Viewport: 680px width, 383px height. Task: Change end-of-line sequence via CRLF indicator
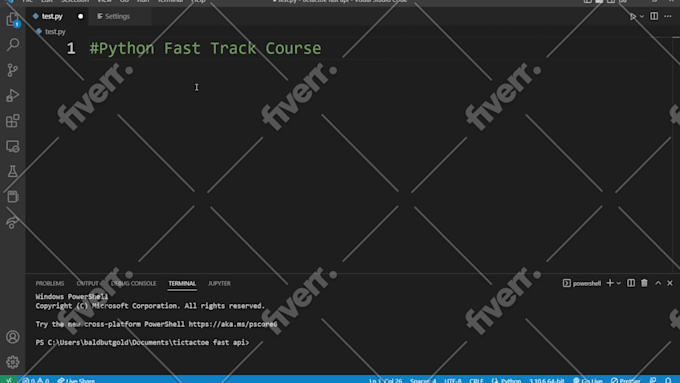pos(476,380)
